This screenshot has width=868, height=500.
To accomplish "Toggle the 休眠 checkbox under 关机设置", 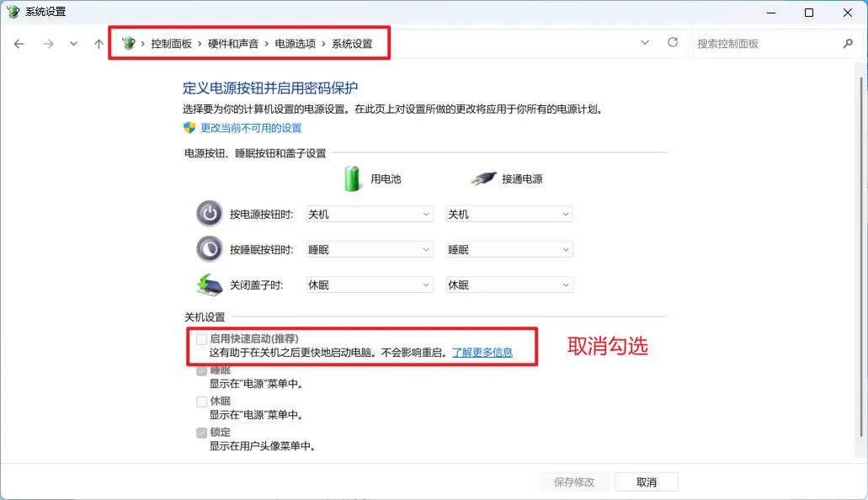I will pyautogui.click(x=202, y=401).
